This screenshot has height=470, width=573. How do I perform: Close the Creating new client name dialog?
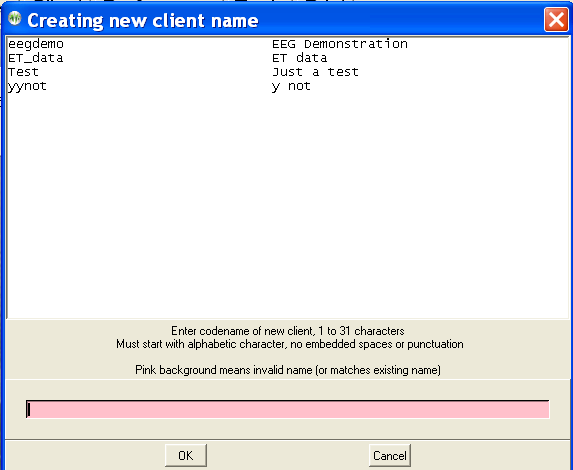556,20
